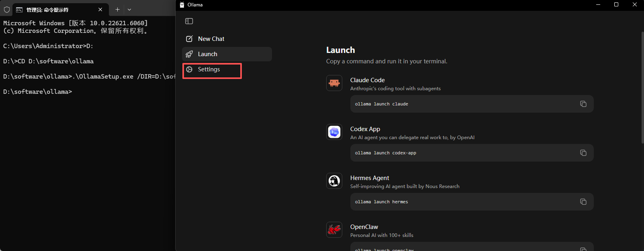Toggle the Ollama sidebar panel icon
Screen dimensions: 644x251
189,21
